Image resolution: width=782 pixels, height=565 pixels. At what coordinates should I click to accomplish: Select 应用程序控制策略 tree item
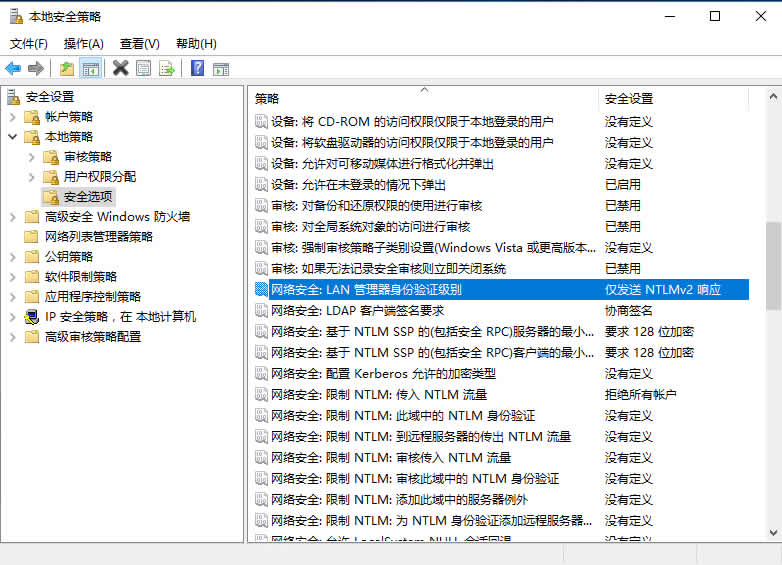(93, 297)
